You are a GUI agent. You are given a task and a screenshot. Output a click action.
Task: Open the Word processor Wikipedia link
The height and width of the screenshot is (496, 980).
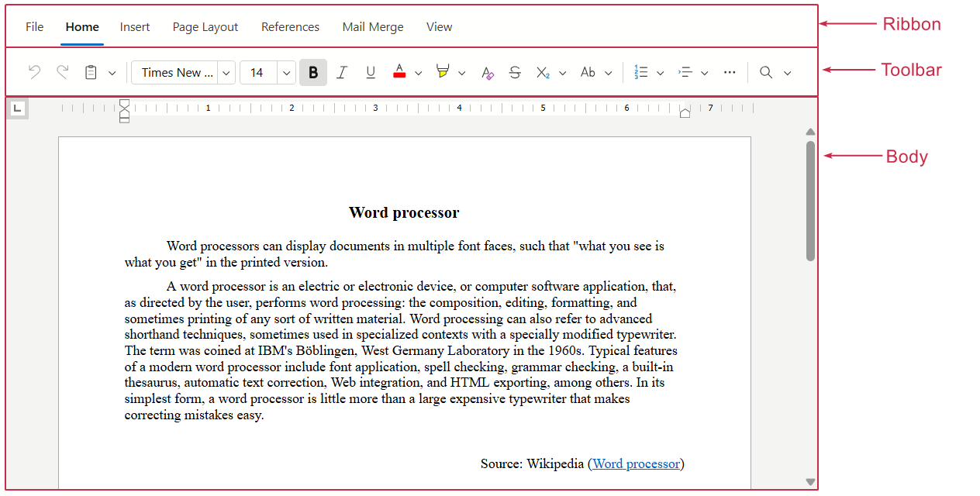point(636,463)
